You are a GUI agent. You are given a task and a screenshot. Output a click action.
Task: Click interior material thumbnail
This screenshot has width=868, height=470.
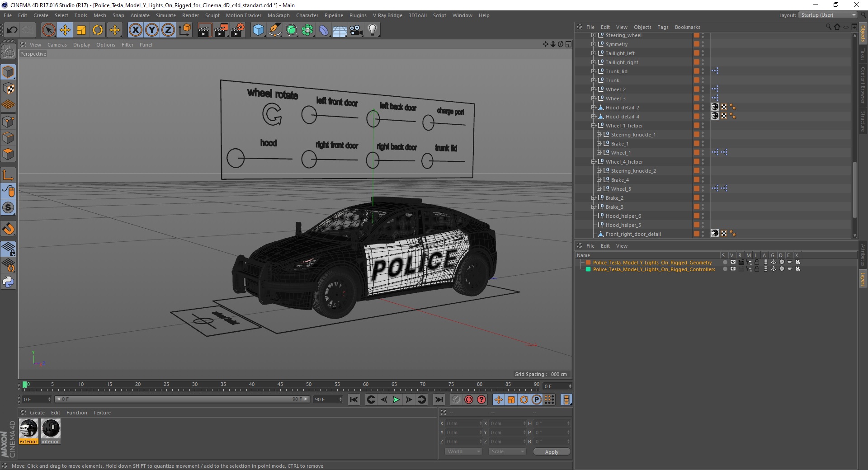pyautogui.click(x=51, y=432)
